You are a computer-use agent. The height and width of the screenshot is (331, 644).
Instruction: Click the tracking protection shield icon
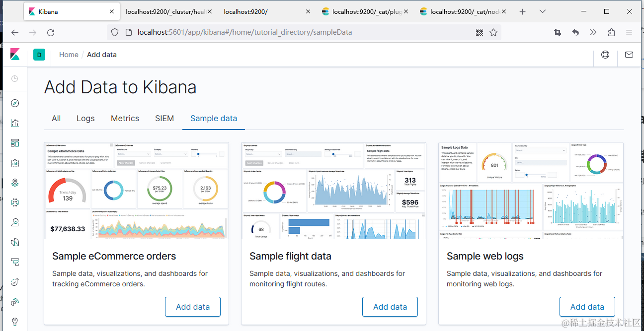(115, 32)
